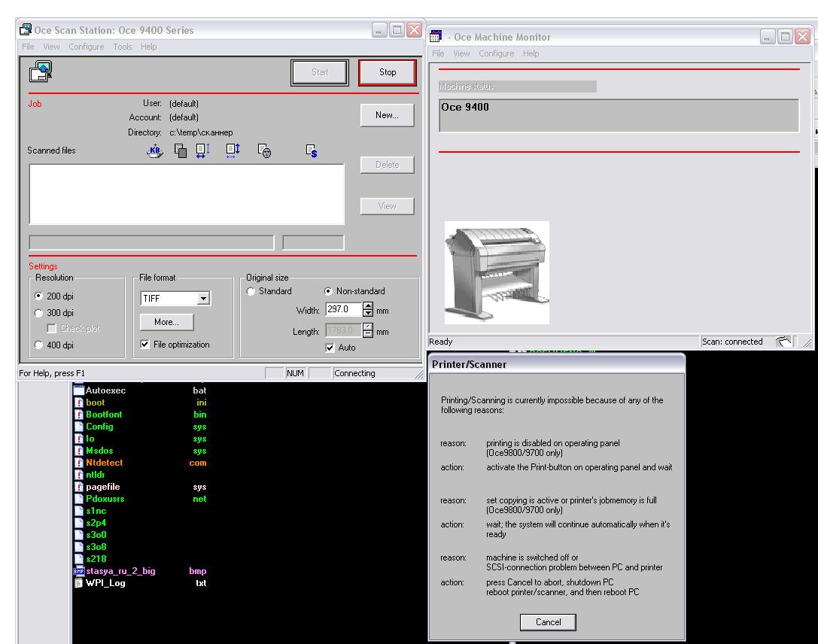Open View menu in Scan Station
The width and height of the screenshot is (818, 644).
coord(51,47)
